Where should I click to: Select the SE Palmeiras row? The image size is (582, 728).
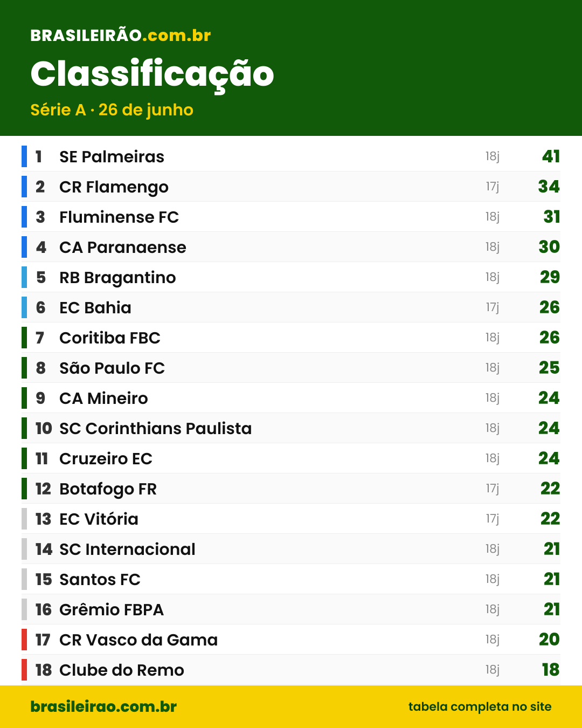coord(291,156)
